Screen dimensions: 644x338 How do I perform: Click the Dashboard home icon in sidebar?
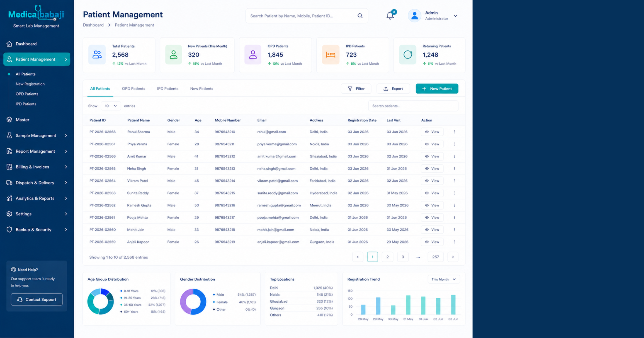[9, 44]
